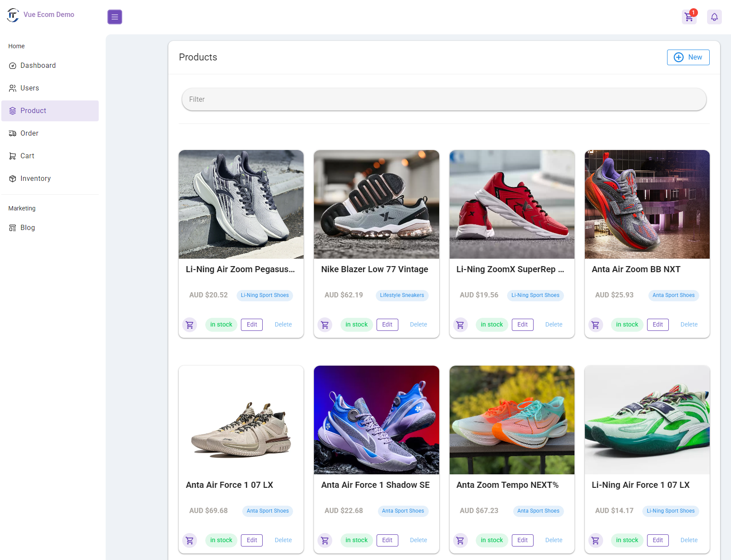Delete the Li-Ning Air Force 1 07 LX product
Image resolution: width=731 pixels, height=560 pixels.
point(689,540)
